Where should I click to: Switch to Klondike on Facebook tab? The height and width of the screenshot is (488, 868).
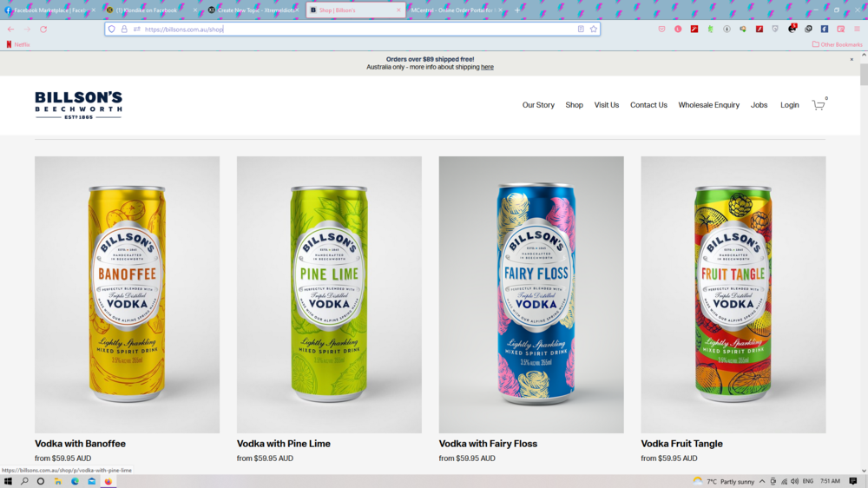click(150, 10)
